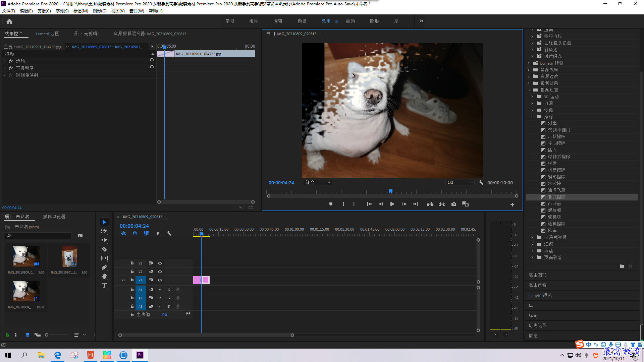Open the zoom level dropdown in Program Monitor
Image resolution: width=644 pixels, height=362 pixels.
click(317, 183)
